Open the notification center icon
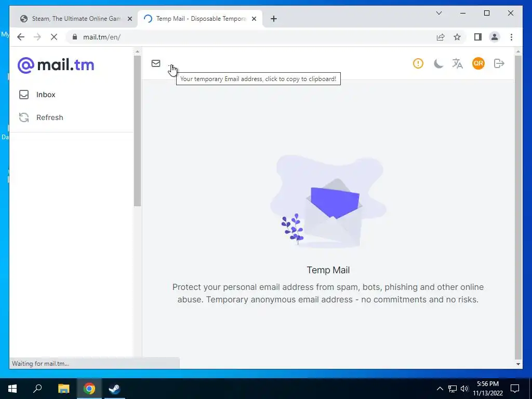This screenshot has height=399, width=532. pos(515,389)
